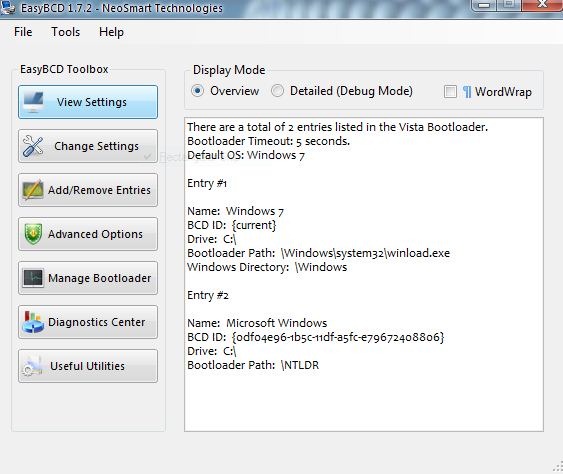Click the 'Entry #1' heading
The height and width of the screenshot is (474, 563).
(x=207, y=183)
